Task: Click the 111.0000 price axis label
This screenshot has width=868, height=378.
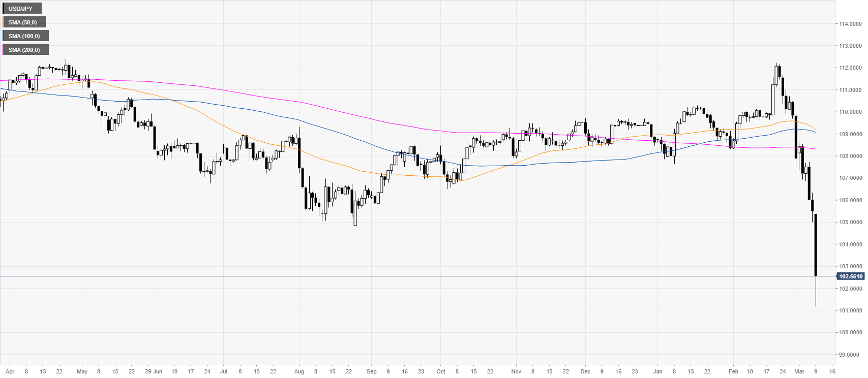Action: coord(850,90)
